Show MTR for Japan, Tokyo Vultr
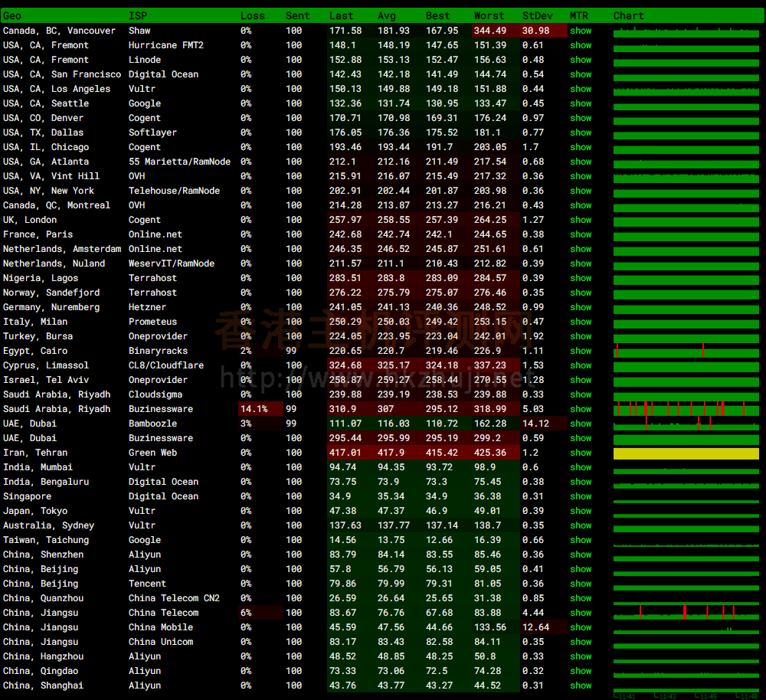Image resolution: width=766 pixels, height=700 pixels. coord(581,511)
